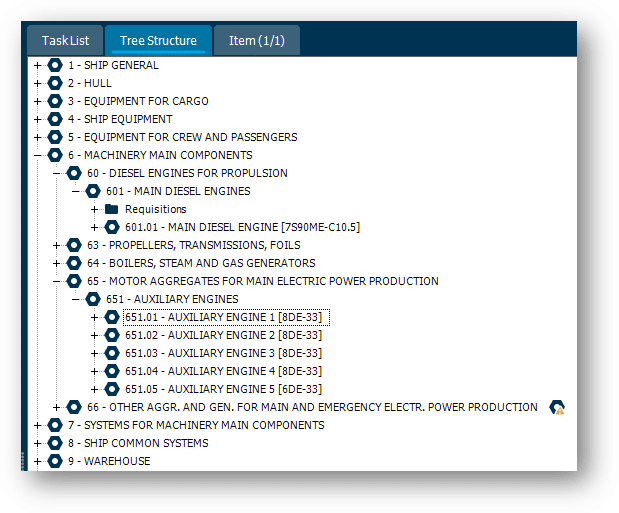Expand 7 - SYSTEMS FOR MACHINERY node
This screenshot has height=513, width=619.
coord(38,425)
